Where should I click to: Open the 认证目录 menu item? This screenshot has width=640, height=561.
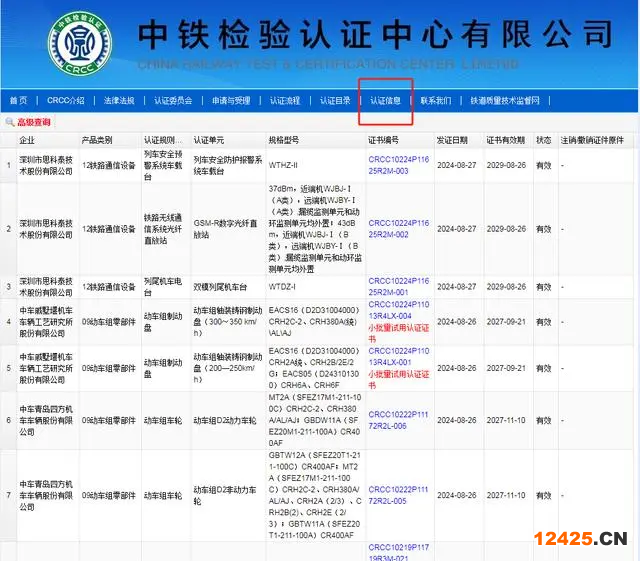coord(335,100)
